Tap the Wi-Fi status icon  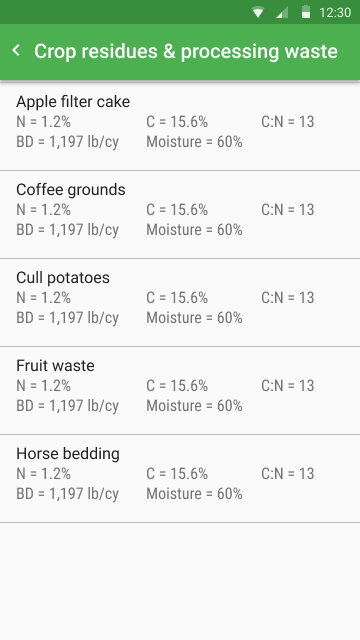click(x=258, y=12)
